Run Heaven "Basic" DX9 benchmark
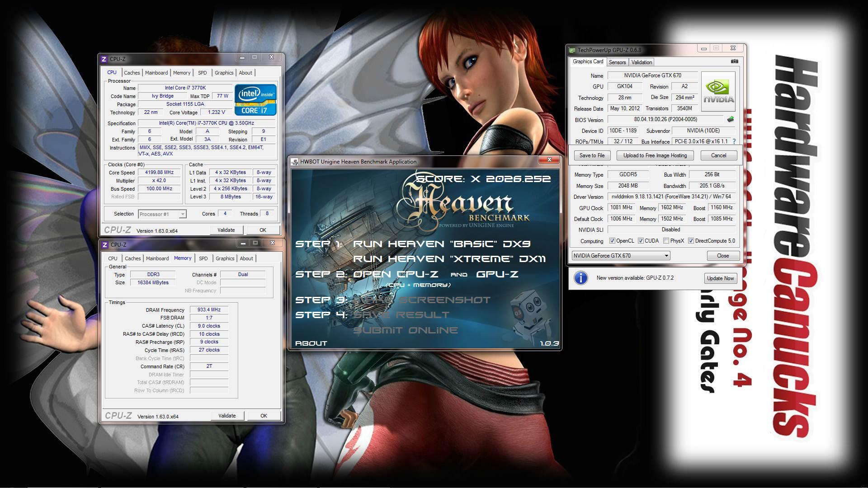 click(441, 244)
